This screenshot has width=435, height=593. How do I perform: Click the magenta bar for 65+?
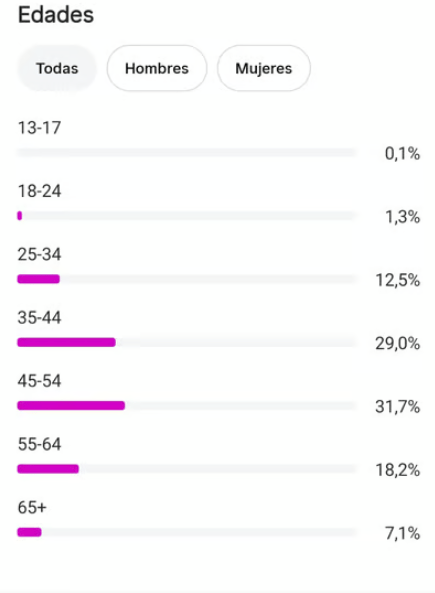(x=29, y=532)
